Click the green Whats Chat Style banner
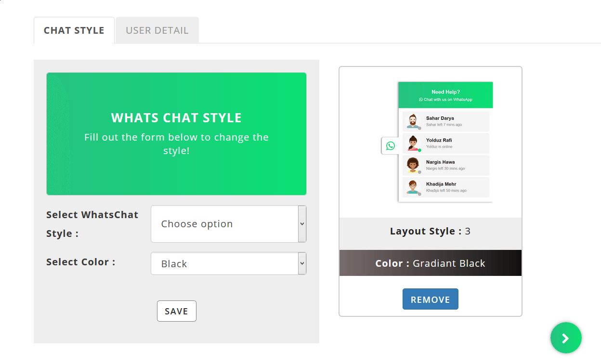The image size is (601, 364). coord(176,134)
